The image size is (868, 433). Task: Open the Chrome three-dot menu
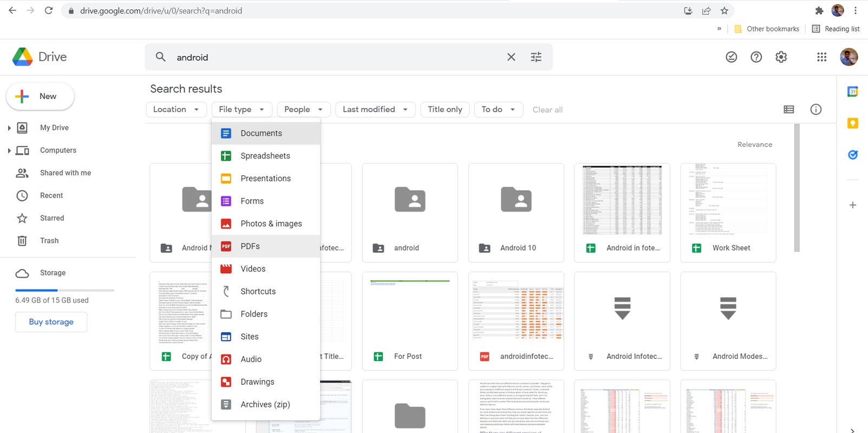856,11
